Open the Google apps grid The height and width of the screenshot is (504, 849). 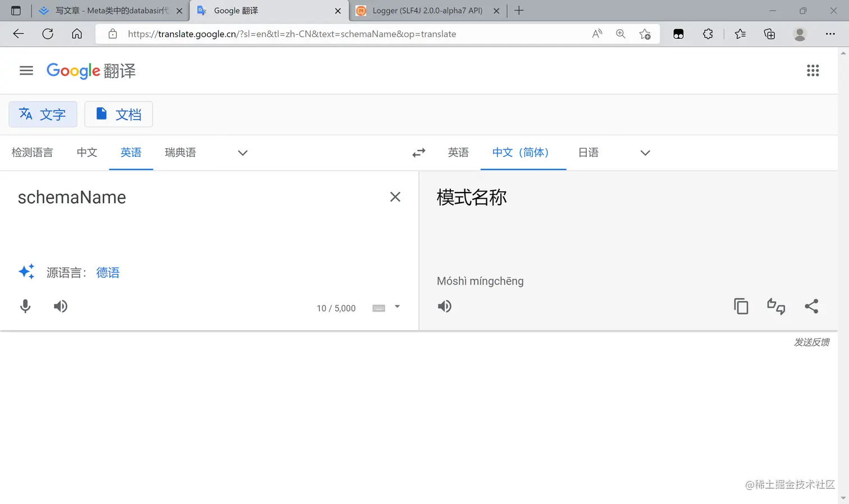[x=813, y=71]
